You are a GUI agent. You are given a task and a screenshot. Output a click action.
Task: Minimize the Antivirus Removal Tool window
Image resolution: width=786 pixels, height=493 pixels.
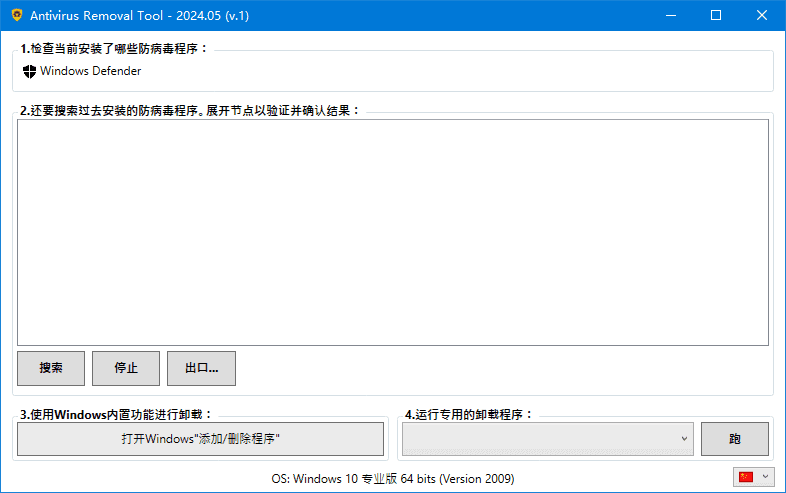coord(670,15)
